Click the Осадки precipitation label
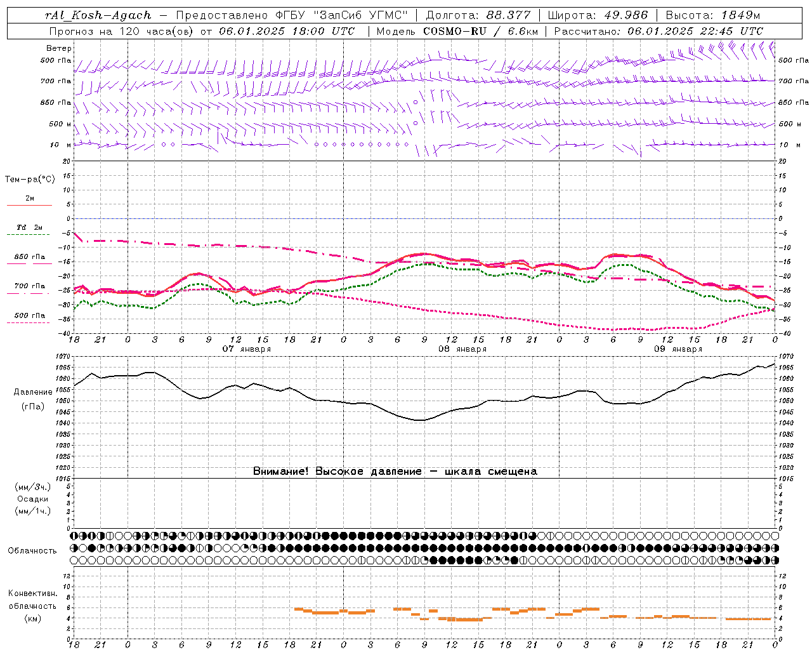This screenshot has height=650, width=812. (x=33, y=499)
